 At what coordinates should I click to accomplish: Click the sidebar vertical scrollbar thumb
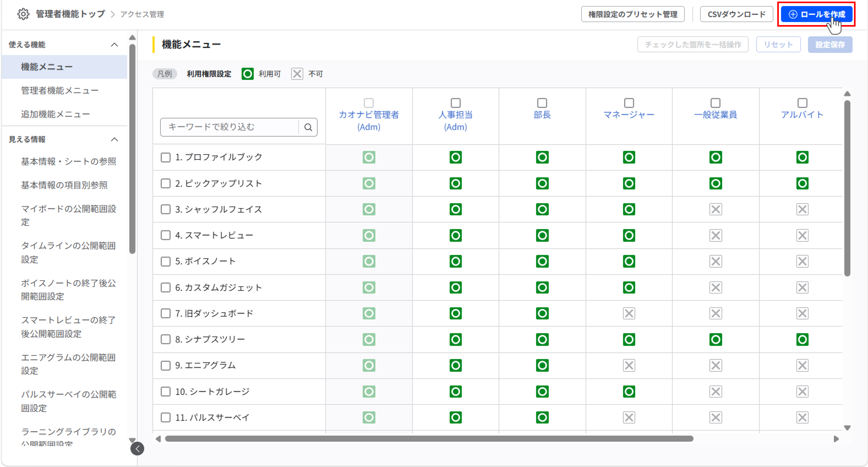click(132, 149)
